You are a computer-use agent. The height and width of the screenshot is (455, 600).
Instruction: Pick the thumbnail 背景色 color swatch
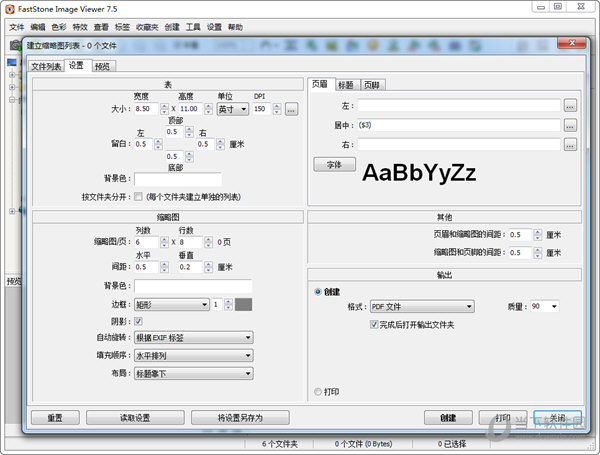pos(193,286)
